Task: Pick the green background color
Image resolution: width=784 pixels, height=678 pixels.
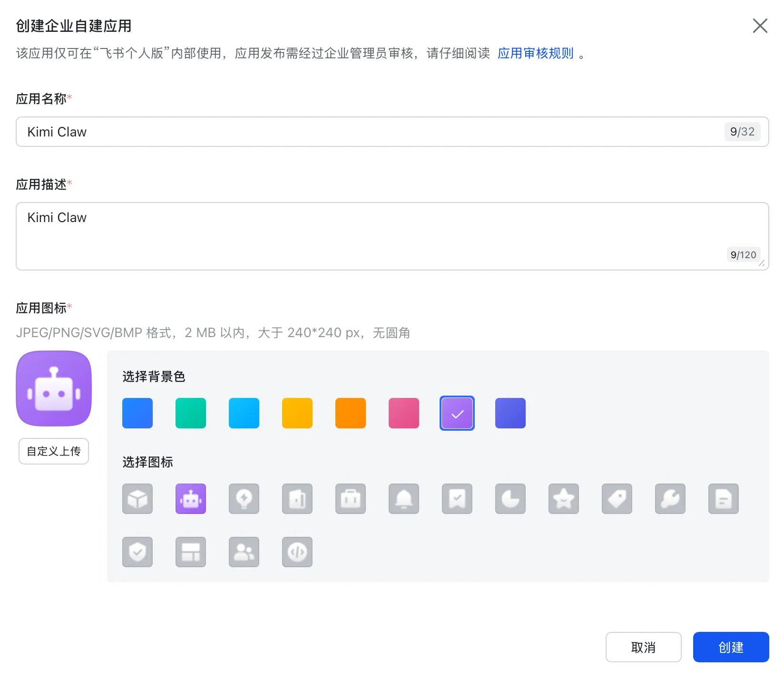Action: coord(191,413)
